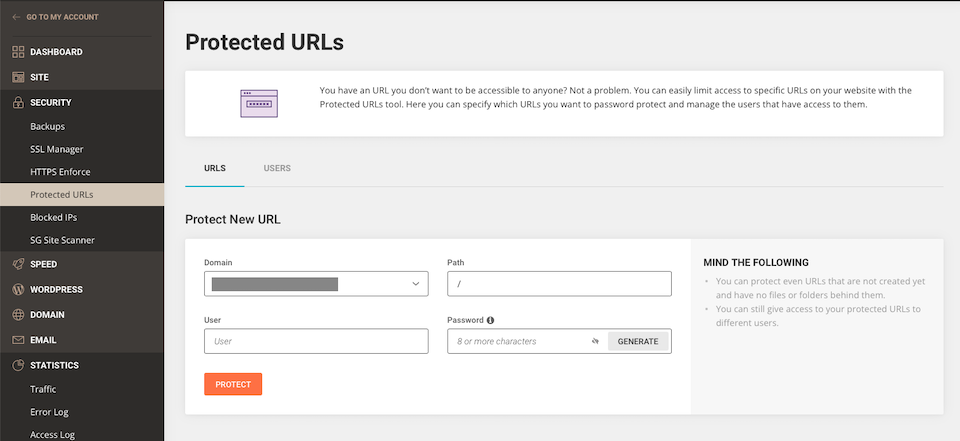The height and width of the screenshot is (441, 960).
Task: Click the Statistics pie chart icon
Action: [x=18, y=365]
